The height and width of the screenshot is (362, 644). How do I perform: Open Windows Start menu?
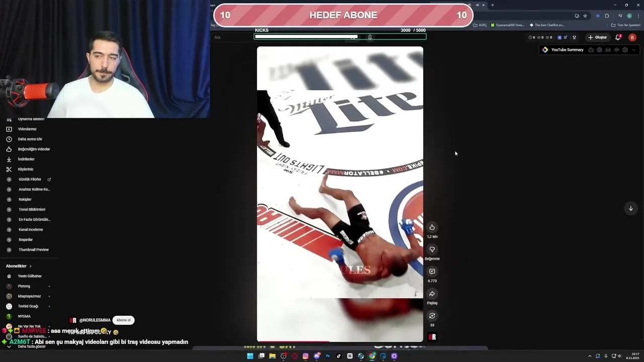tap(250, 356)
